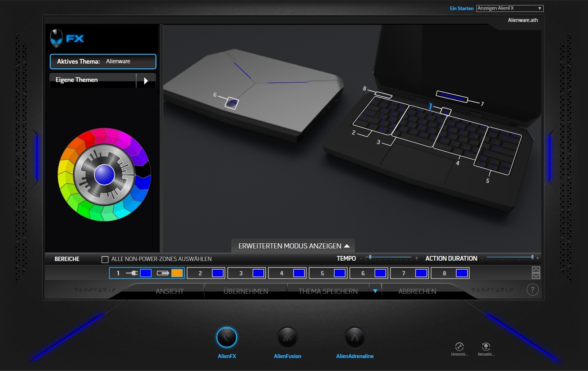588x371 pixels.
Task: Click the BEREICHE label
Action: click(x=67, y=259)
